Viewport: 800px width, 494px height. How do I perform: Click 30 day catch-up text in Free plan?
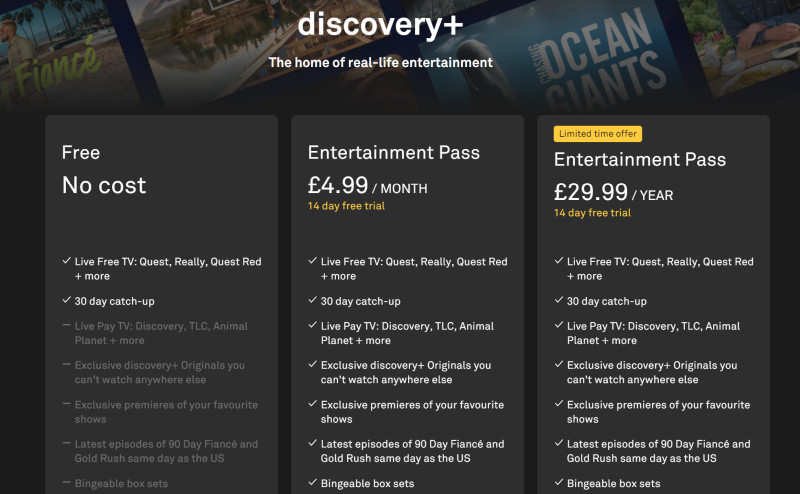point(114,301)
